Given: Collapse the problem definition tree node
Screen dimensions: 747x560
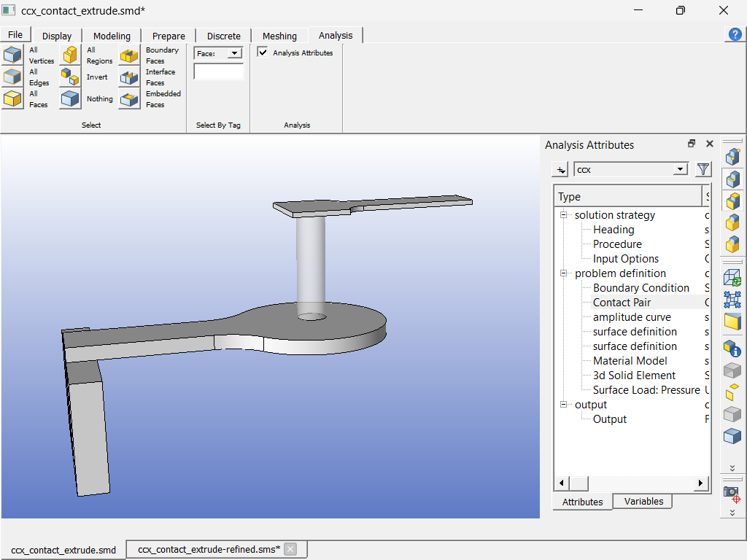Looking at the screenshot, I should click(x=564, y=273).
